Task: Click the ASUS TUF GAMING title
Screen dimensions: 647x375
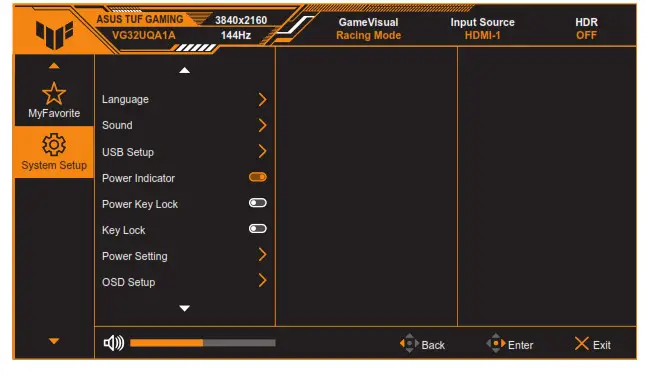Action: 140,19
